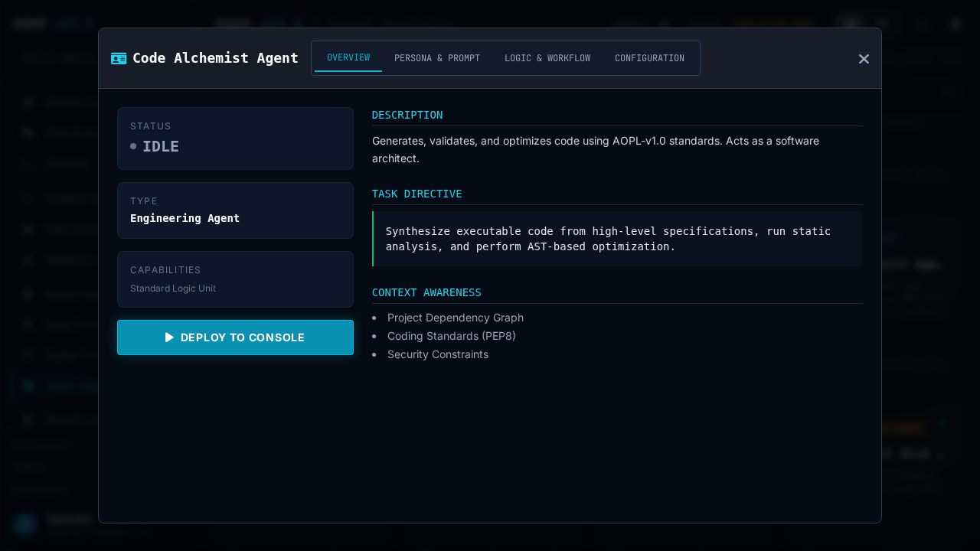Open the Persona & Prompt tab
Viewport: 980px width, 551px height.
437,58
